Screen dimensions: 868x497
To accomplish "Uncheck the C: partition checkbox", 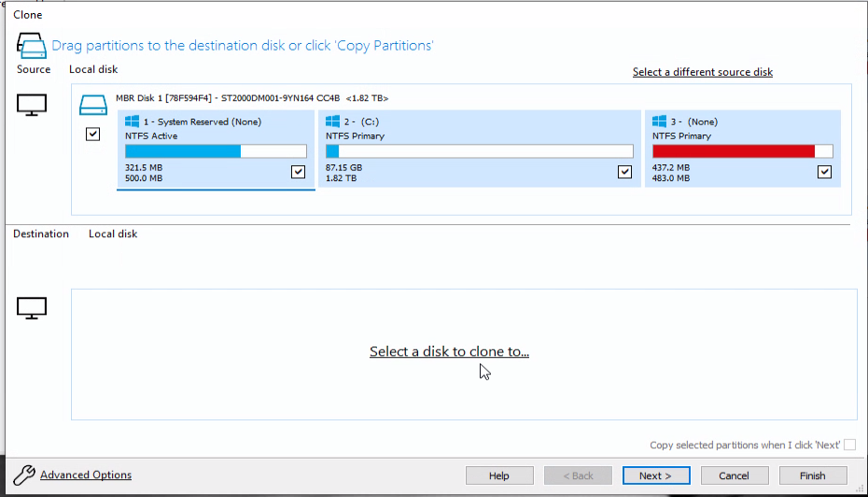I will click(x=624, y=172).
